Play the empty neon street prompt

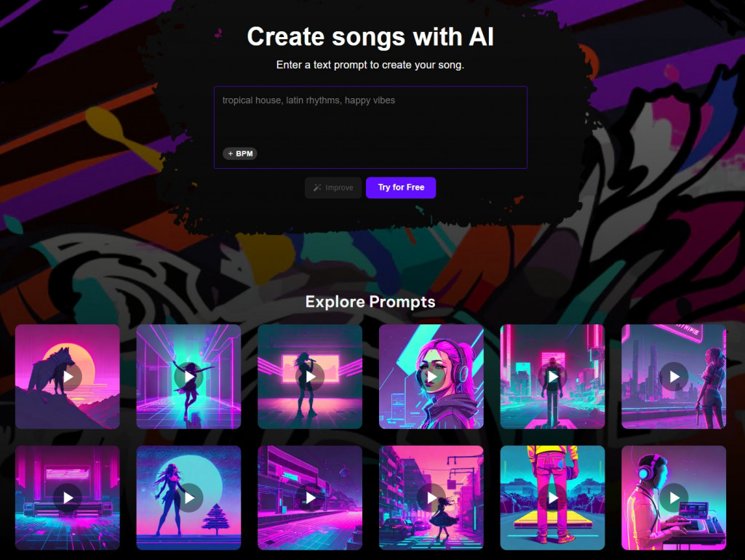pyautogui.click(x=310, y=497)
